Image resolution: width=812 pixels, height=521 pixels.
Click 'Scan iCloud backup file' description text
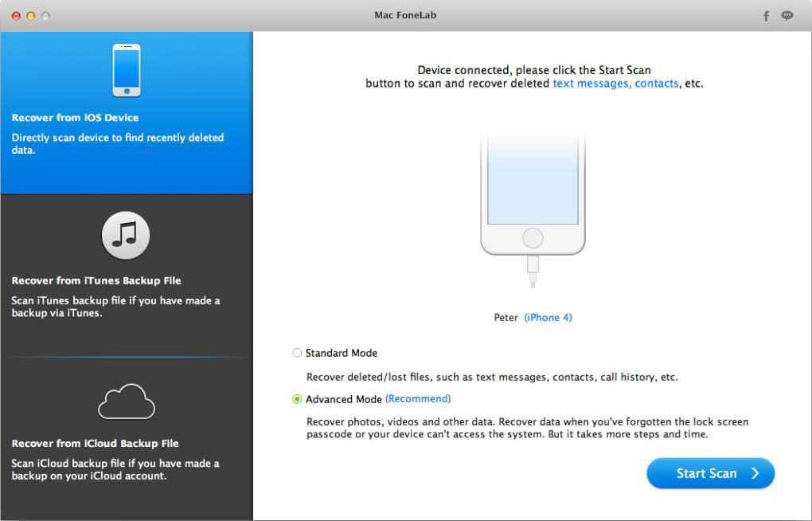115,469
